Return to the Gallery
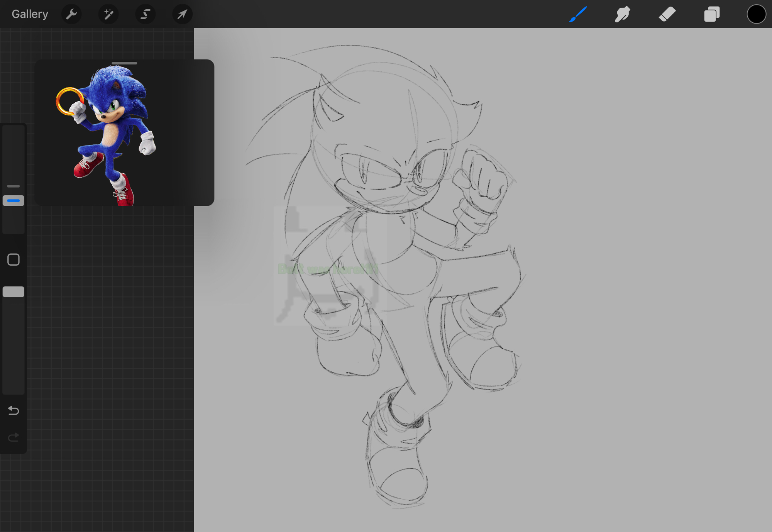 (x=30, y=14)
